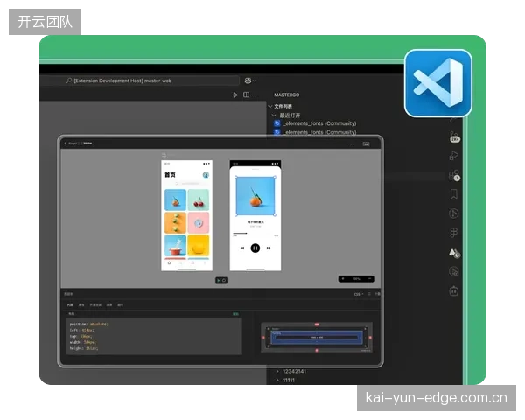Open the CSS format dropdown

pos(359,294)
